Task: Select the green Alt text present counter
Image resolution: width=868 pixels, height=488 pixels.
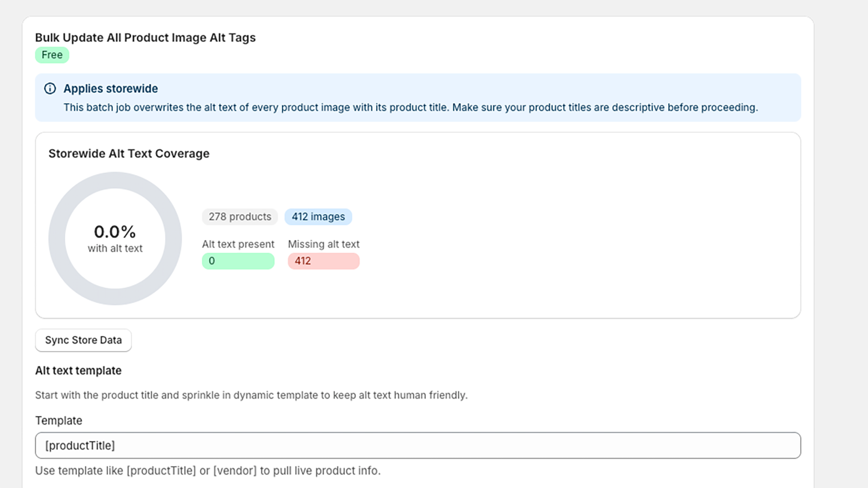Action: point(238,261)
